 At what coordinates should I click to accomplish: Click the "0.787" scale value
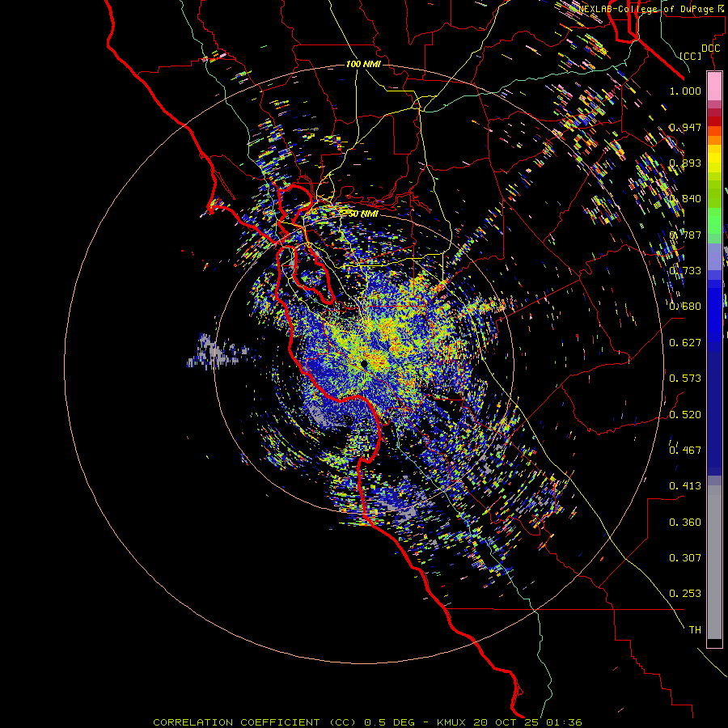(x=685, y=235)
